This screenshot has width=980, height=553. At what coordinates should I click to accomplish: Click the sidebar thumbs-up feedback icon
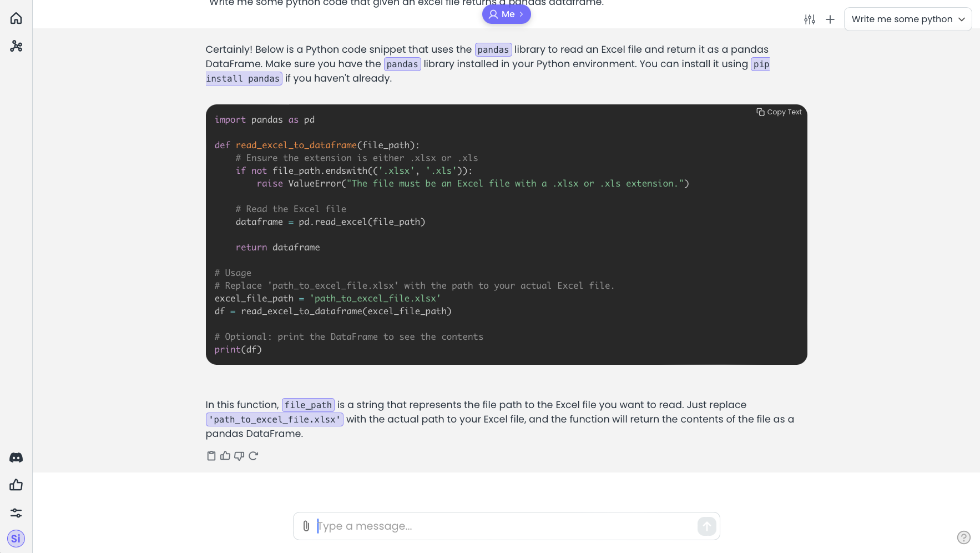tap(16, 485)
